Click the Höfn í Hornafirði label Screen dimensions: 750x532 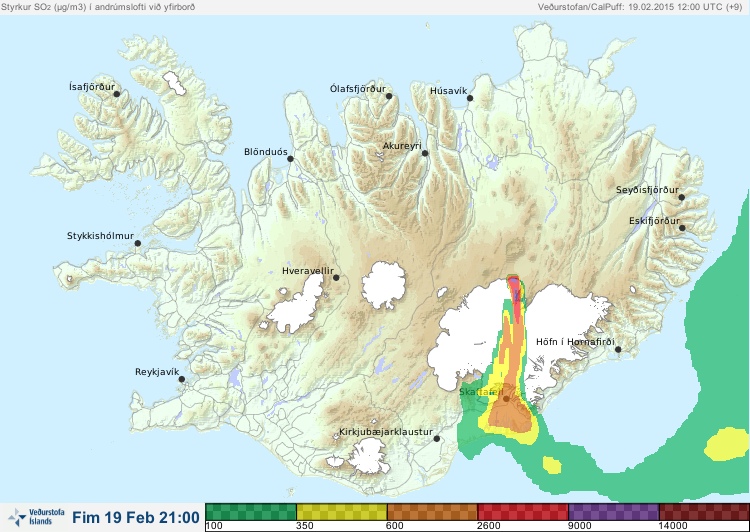pos(575,342)
